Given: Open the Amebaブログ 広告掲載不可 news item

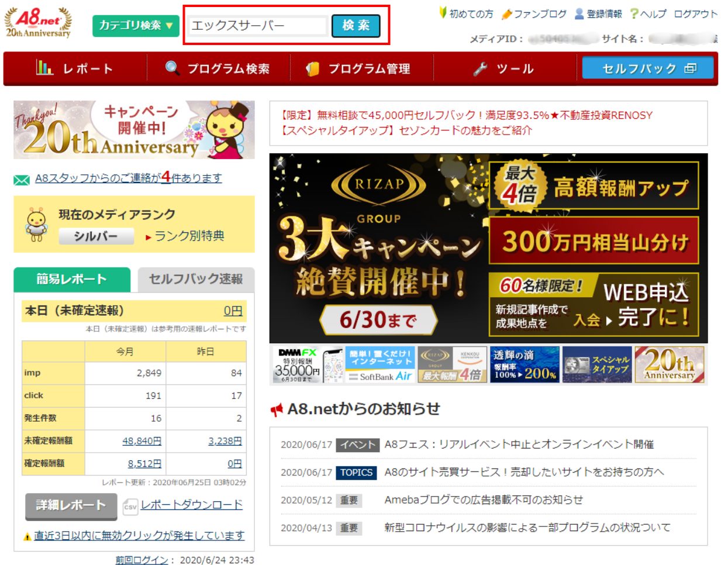Looking at the screenshot, I should coord(484,500).
